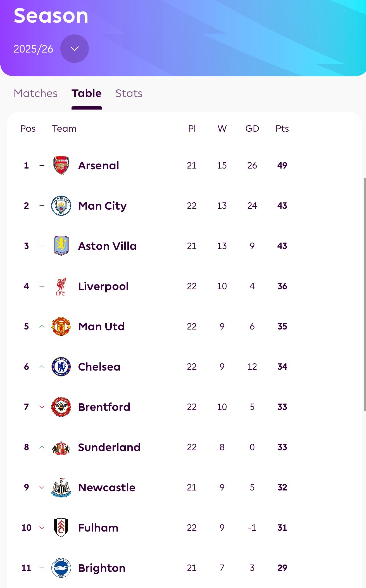Viewport: 366px width, 588px height.
Task: Open the Stats tab
Action: (x=129, y=93)
